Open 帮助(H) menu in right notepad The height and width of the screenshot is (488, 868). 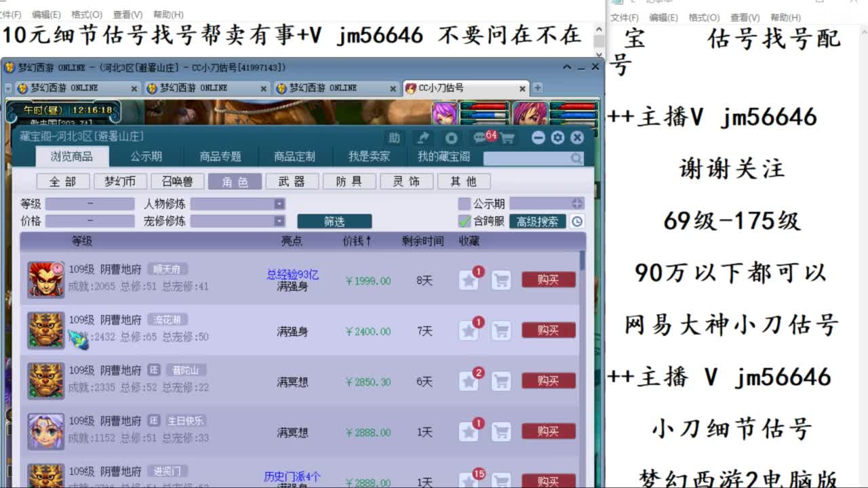tap(785, 18)
